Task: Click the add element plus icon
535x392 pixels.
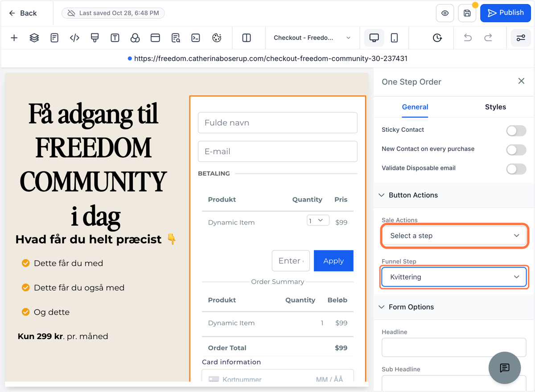Action: (x=14, y=38)
